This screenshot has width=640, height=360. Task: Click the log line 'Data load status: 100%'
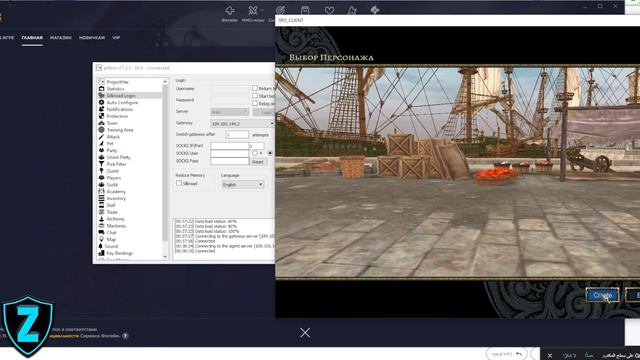207,231
